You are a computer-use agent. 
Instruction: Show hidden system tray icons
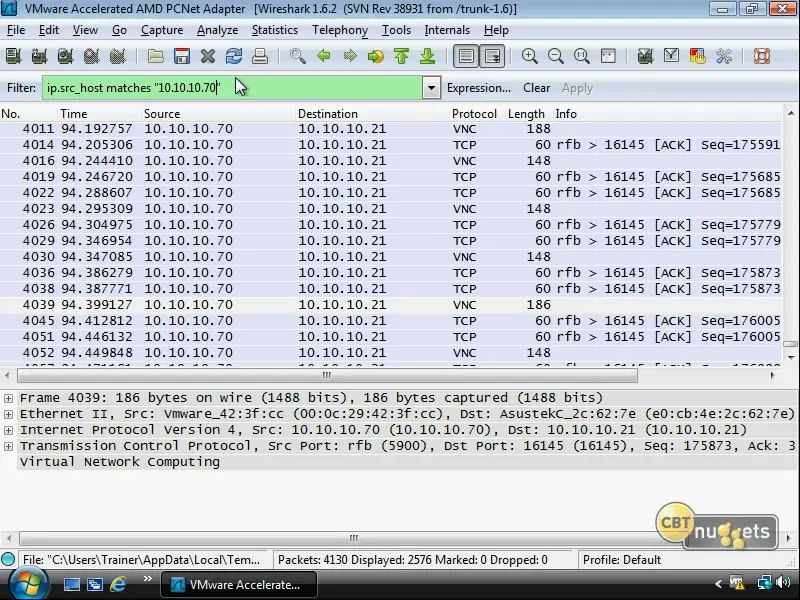pyautogui.click(x=718, y=583)
